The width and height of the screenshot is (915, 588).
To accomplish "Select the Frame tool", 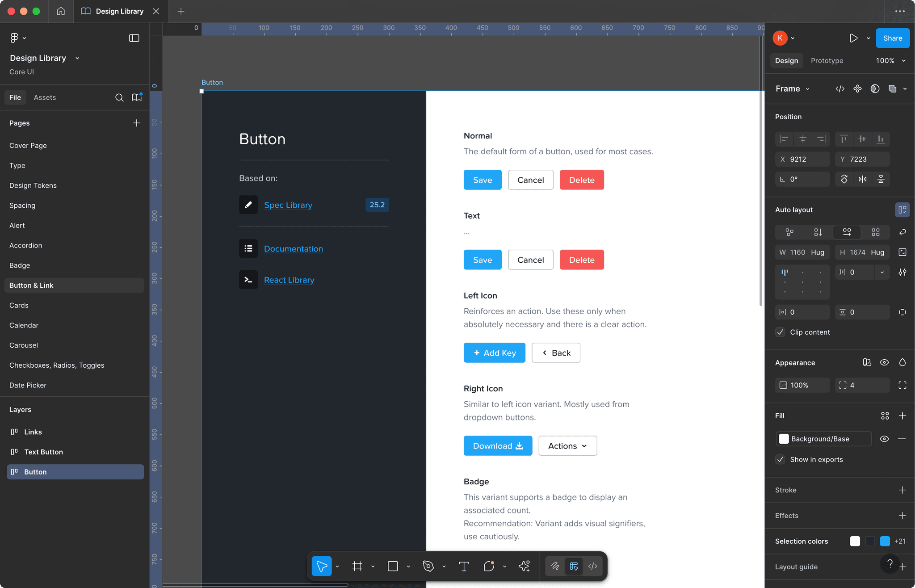I will click(357, 566).
